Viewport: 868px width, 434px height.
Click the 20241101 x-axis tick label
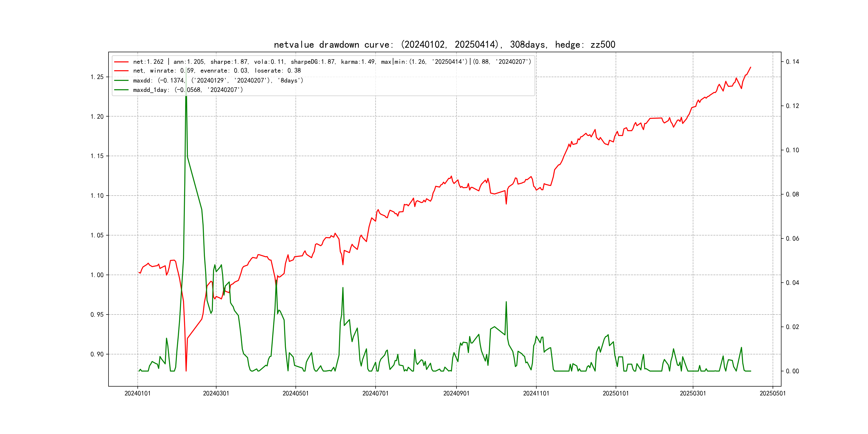[x=536, y=394]
